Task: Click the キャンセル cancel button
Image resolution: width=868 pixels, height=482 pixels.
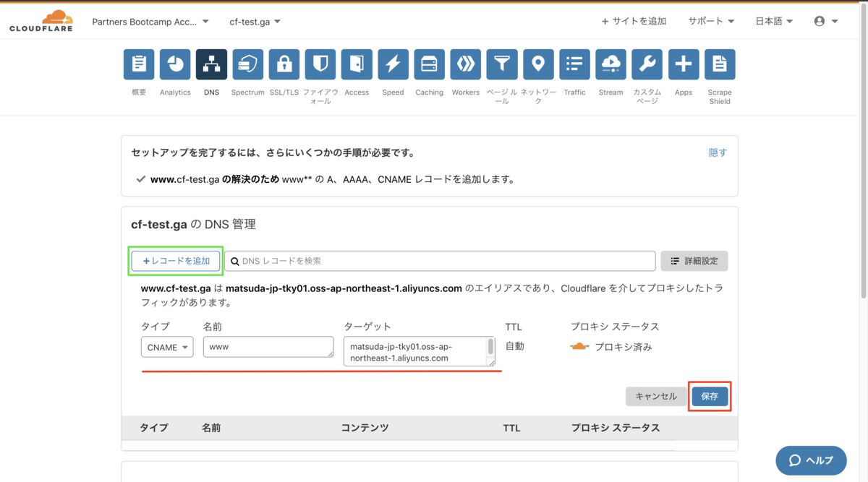Action: pyautogui.click(x=656, y=396)
